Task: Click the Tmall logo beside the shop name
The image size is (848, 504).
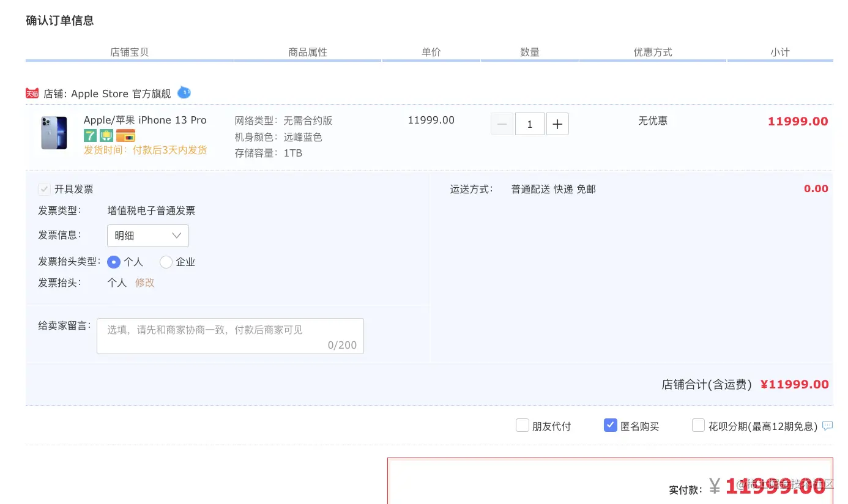Action: 32,94
